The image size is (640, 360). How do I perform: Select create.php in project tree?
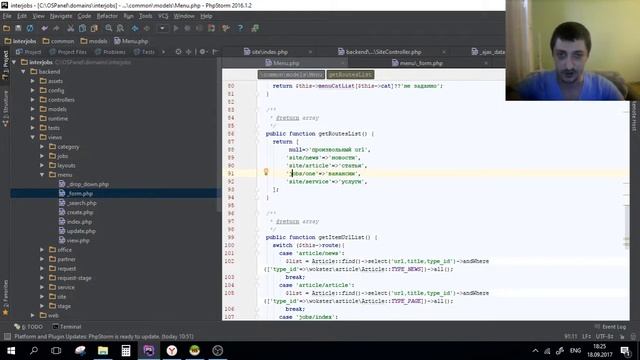point(76,212)
